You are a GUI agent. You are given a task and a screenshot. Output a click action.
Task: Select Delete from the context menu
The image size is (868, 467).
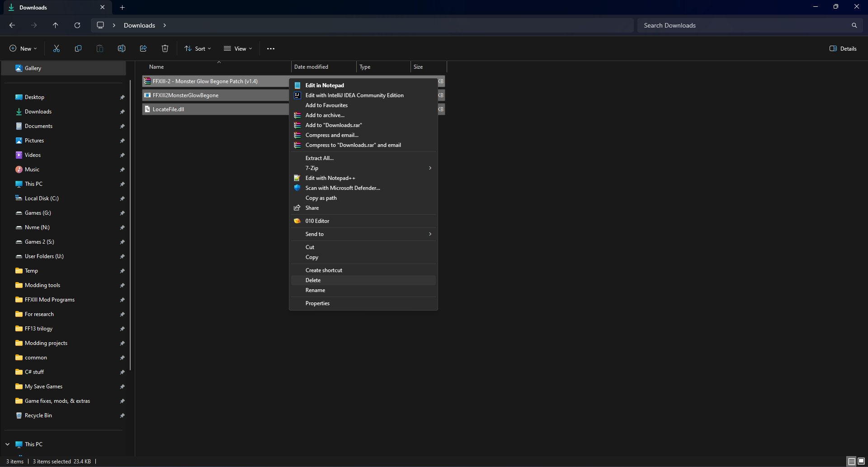coord(363,280)
